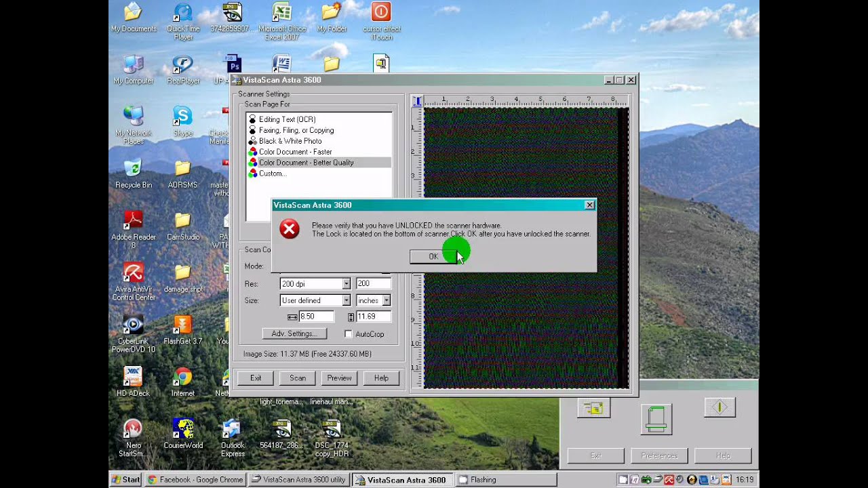868x488 pixels.
Task: Pick the Custom... scan option
Action: tap(271, 174)
